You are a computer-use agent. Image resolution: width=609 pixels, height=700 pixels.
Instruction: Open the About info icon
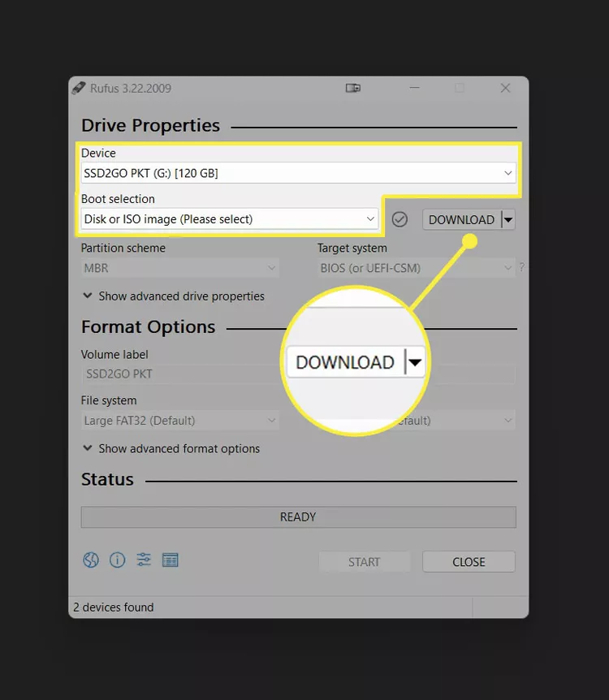tap(118, 560)
